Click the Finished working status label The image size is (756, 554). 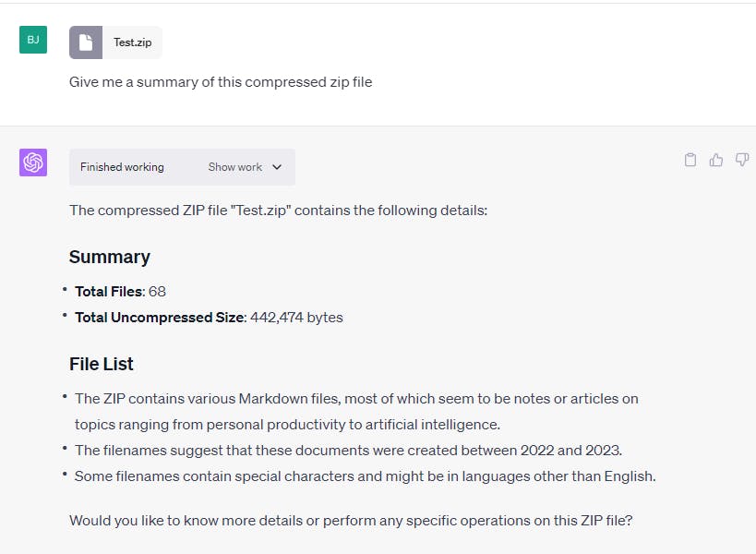(122, 167)
